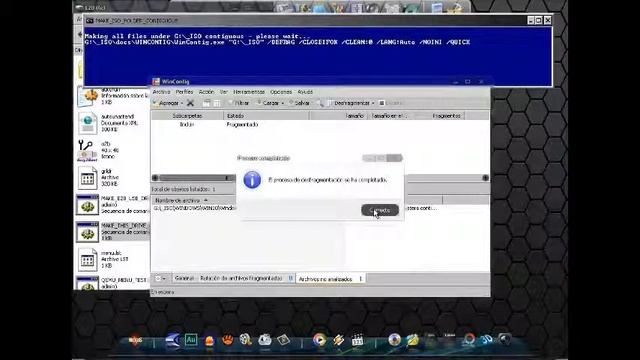Viewport: 640px width, 360px height.
Task: Click the Agregar toolbar button
Action: pyautogui.click(x=166, y=103)
